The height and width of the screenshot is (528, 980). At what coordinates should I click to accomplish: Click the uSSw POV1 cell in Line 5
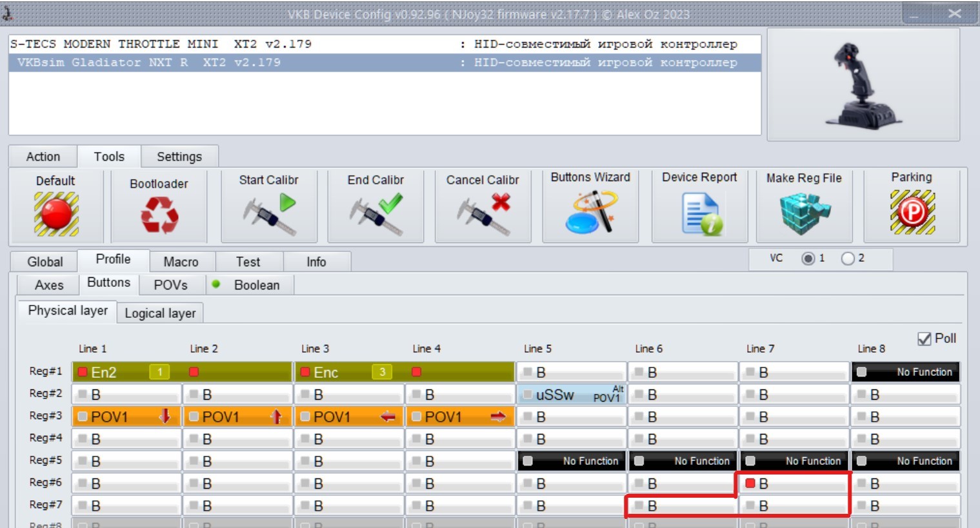[x=572, y=395]
